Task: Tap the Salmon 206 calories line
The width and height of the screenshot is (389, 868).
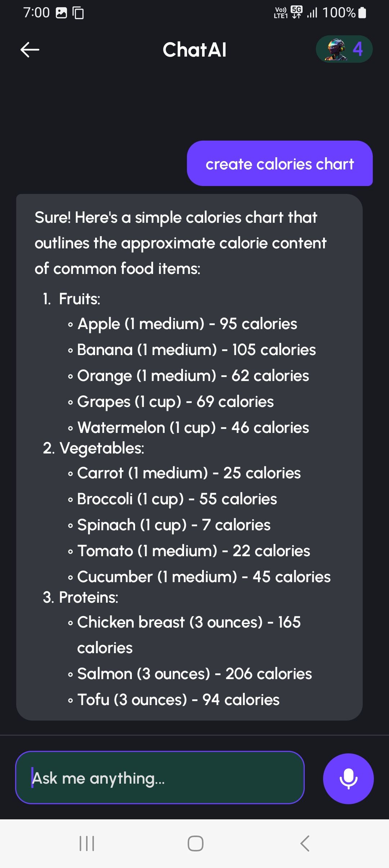Action: pyautogui.click(x=194, y=674)
